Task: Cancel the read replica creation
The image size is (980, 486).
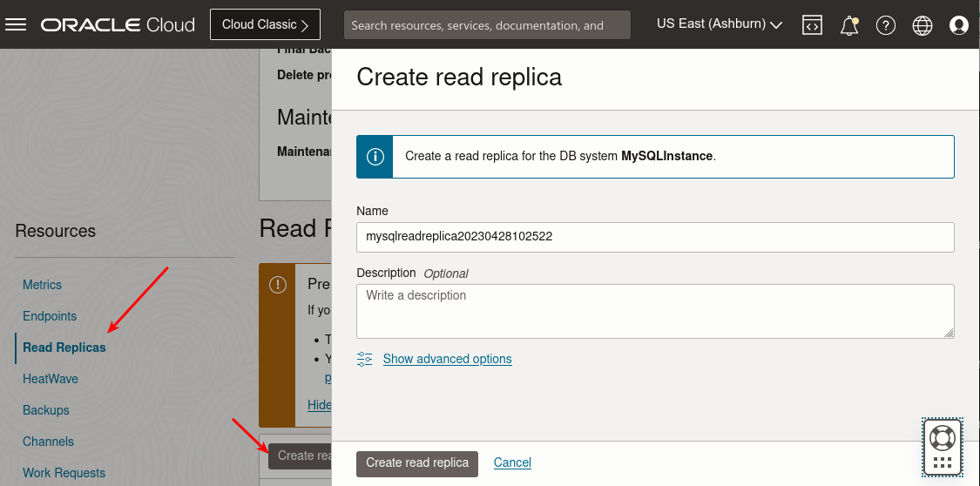Action: click(512, 462)
